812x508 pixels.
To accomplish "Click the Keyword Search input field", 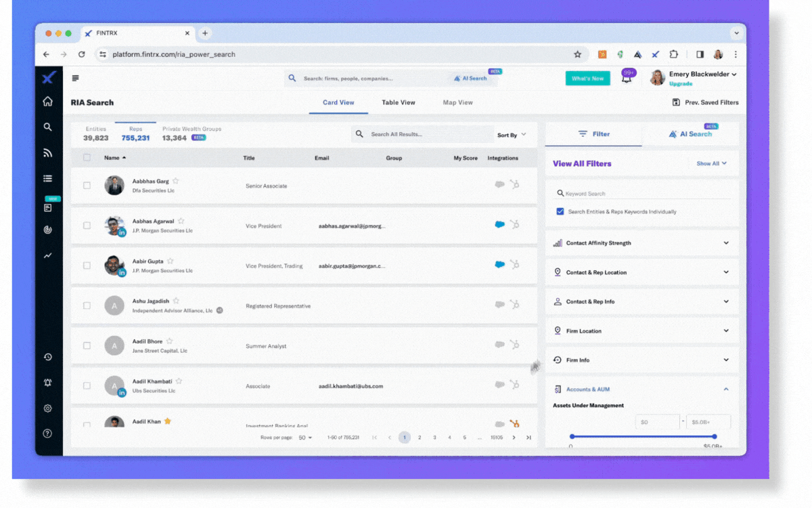I will tap(643, 194).
